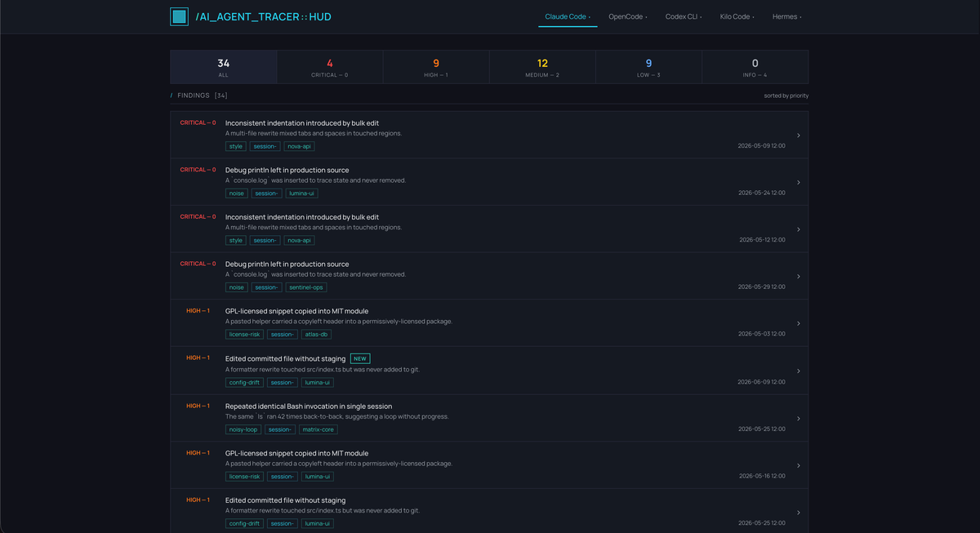The width and height of the screenshot is (980, 533).
Task: Click the AI_AGENT_TRACER :: HUD title
Action: pyautogui.click(x=263, y=16)
